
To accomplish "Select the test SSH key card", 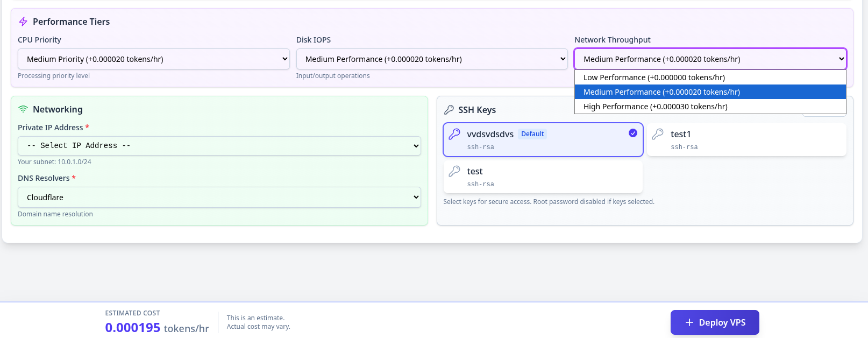I will coord(543,177).
